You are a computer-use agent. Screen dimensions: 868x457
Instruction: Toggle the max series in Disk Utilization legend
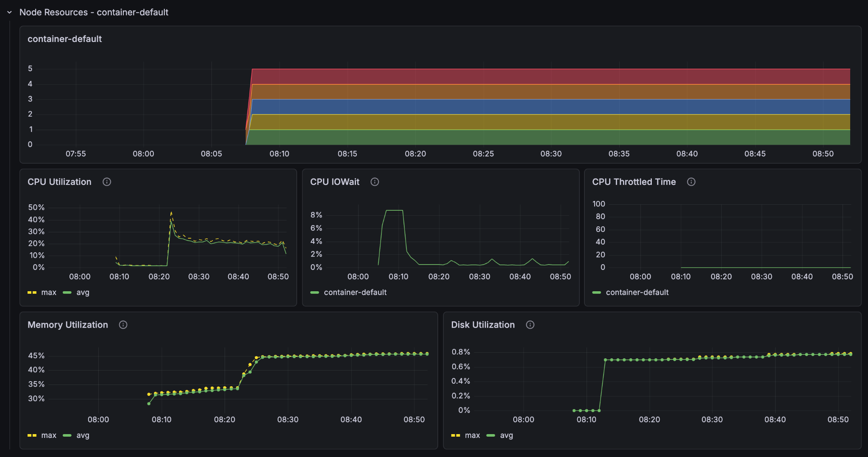coord(473,435)
